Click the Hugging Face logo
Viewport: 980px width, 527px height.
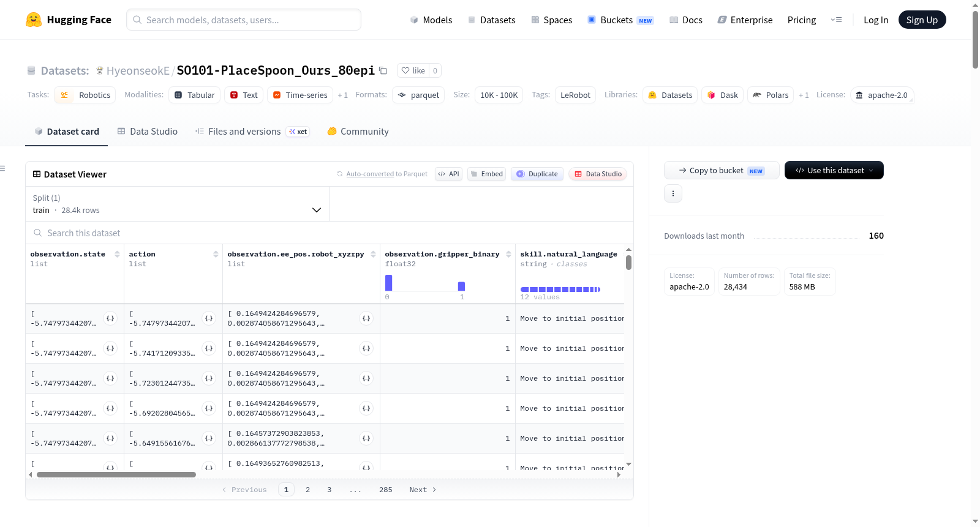[x=34, y=20]
